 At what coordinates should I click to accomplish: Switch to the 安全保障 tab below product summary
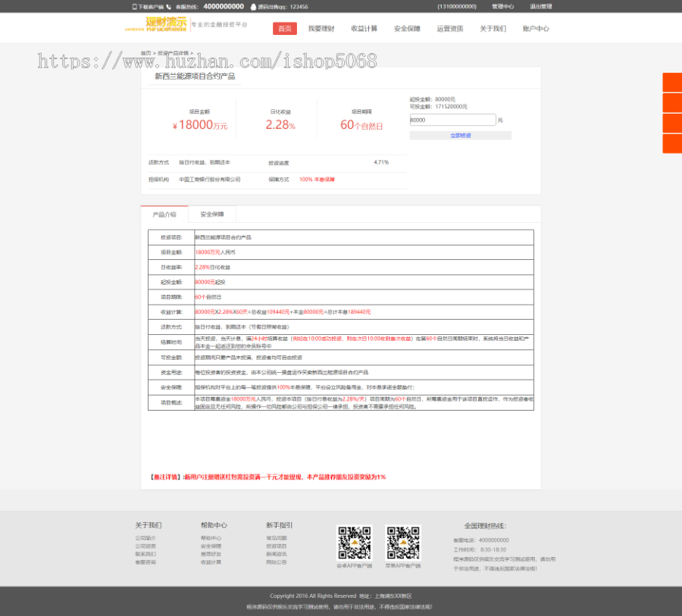[x=212, y=214]
